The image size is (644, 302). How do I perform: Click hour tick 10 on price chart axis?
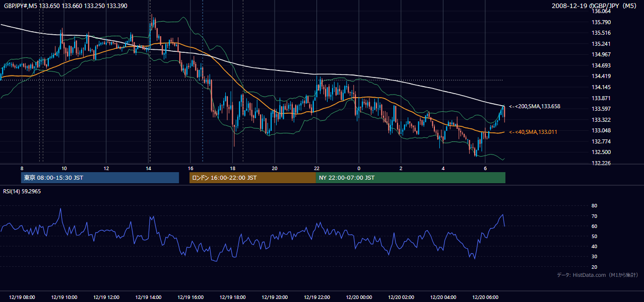pos(64,168)
